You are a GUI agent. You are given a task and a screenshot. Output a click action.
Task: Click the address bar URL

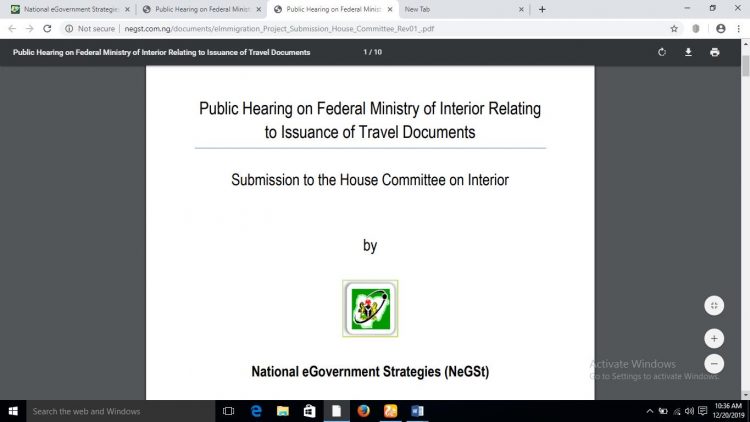pos(279,29)
